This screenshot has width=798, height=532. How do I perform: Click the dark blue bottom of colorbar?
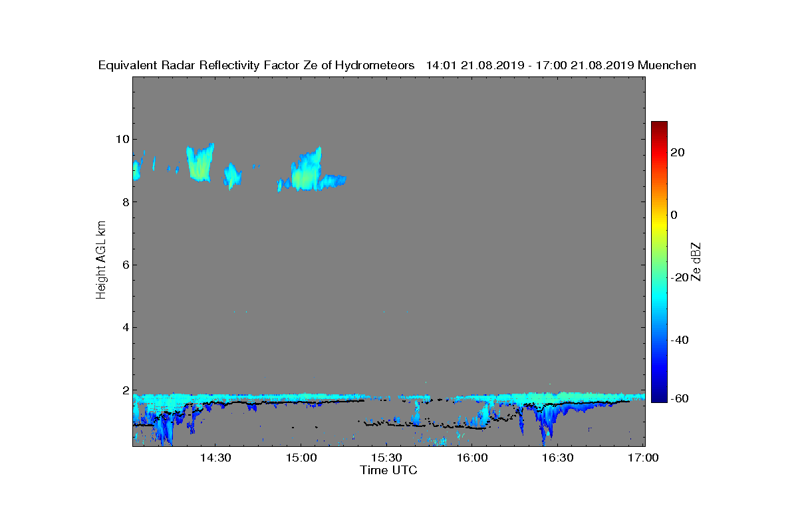point(659,398)
